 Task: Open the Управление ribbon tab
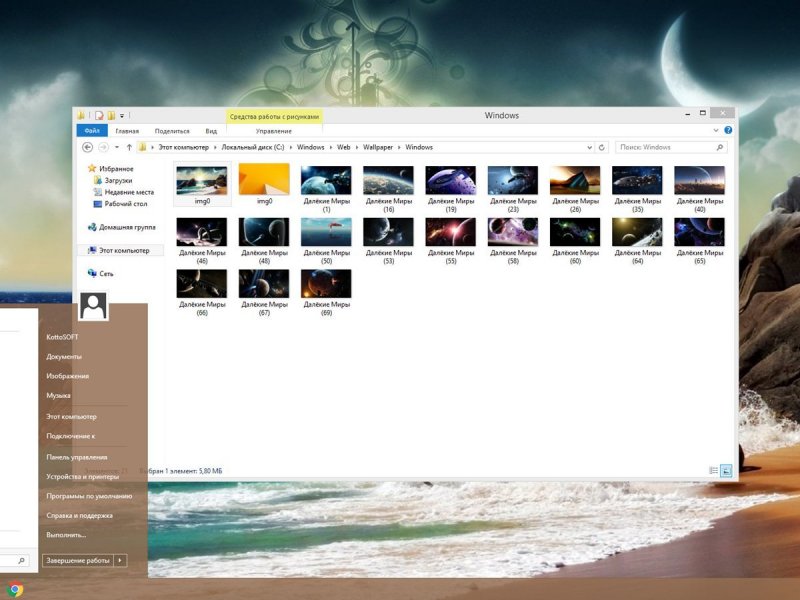[274, 131]
